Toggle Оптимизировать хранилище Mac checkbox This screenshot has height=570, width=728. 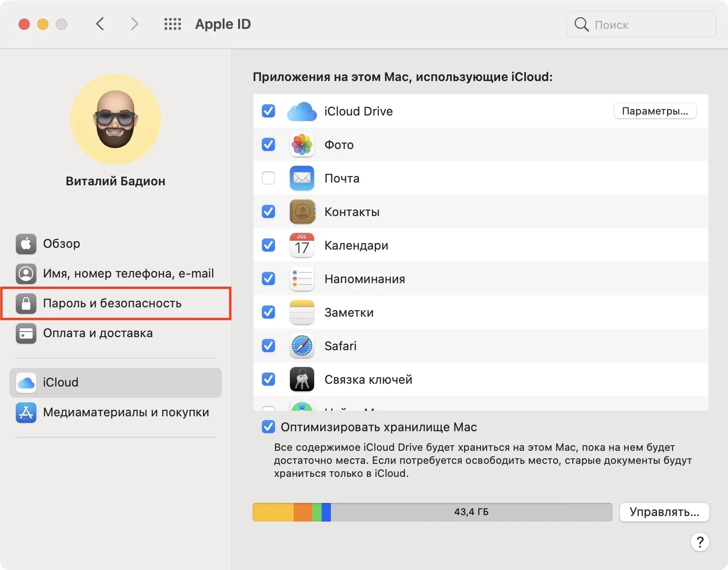[x=268, y=427]
